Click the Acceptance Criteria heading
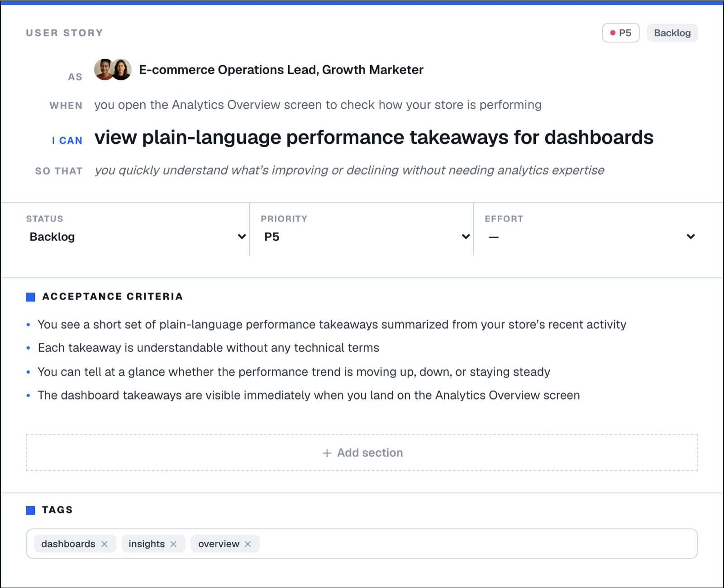The height and width of the screenshot is (588, 724). (113, 296)
